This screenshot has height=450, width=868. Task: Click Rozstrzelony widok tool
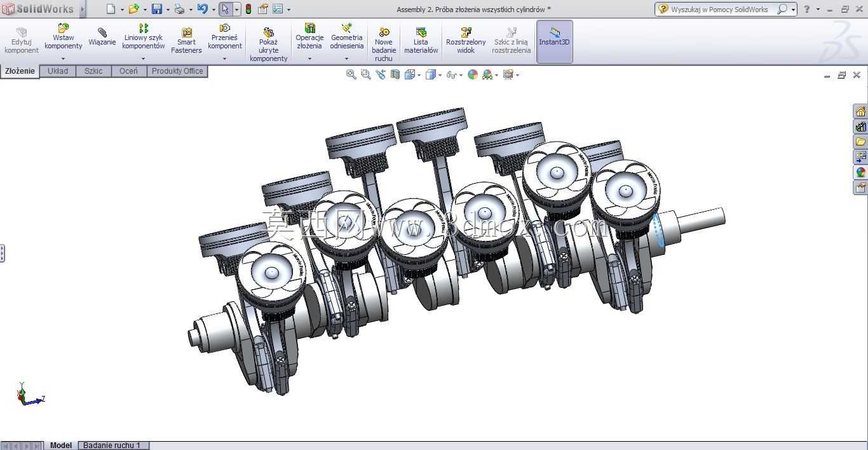[x=466, y=41]
